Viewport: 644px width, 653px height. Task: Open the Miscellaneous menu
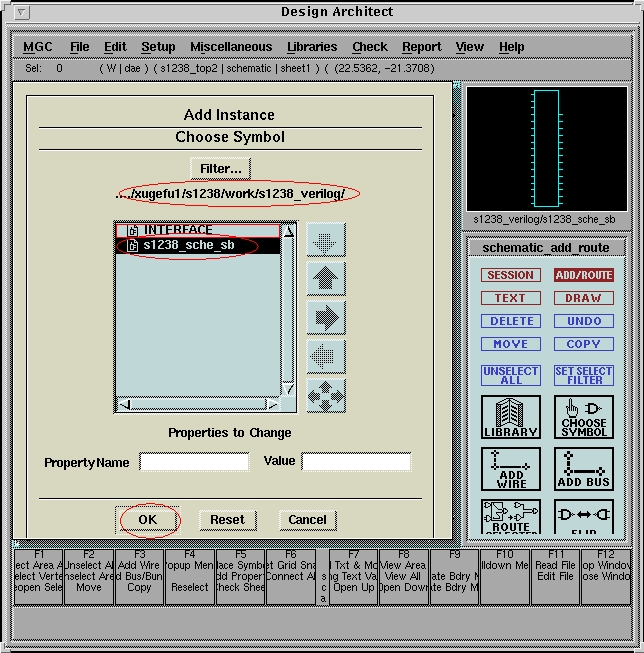pyautogui.click(x=230, y=47)
